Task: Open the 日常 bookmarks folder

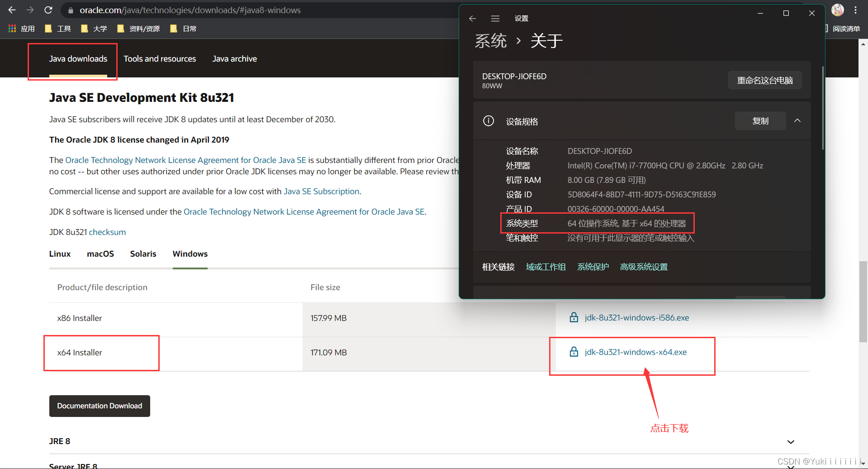Action: coord(183,29)
